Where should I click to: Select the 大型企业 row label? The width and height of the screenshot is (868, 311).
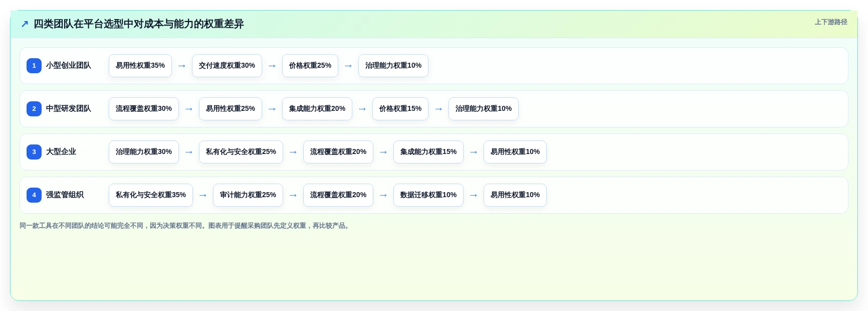(61, 152)
